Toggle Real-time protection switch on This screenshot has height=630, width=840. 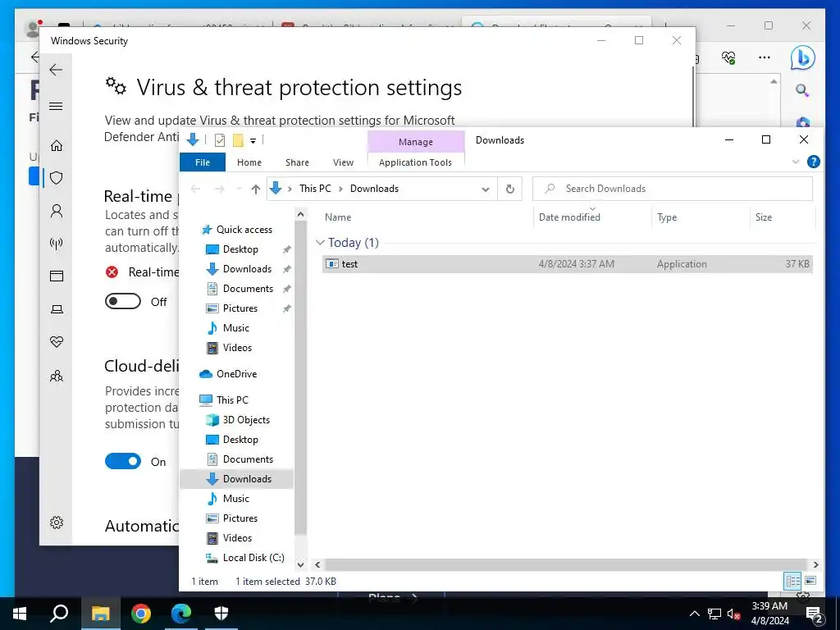click(123, 302)
